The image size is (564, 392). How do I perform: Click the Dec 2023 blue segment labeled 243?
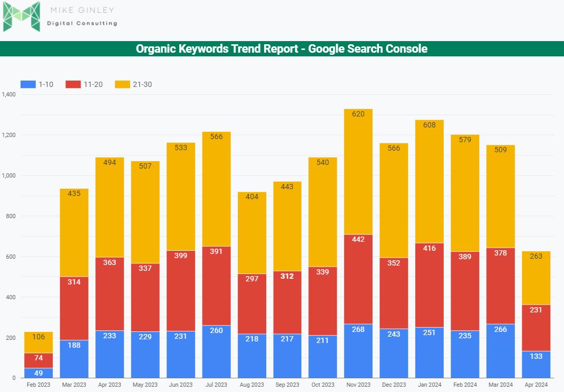click(x=394, y=354)
